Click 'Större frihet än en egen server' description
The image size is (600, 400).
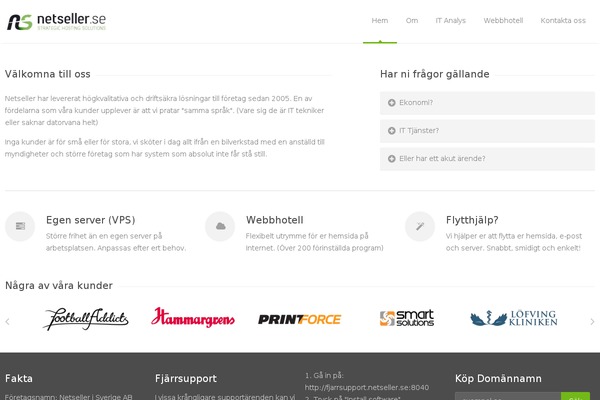[116, 242]
